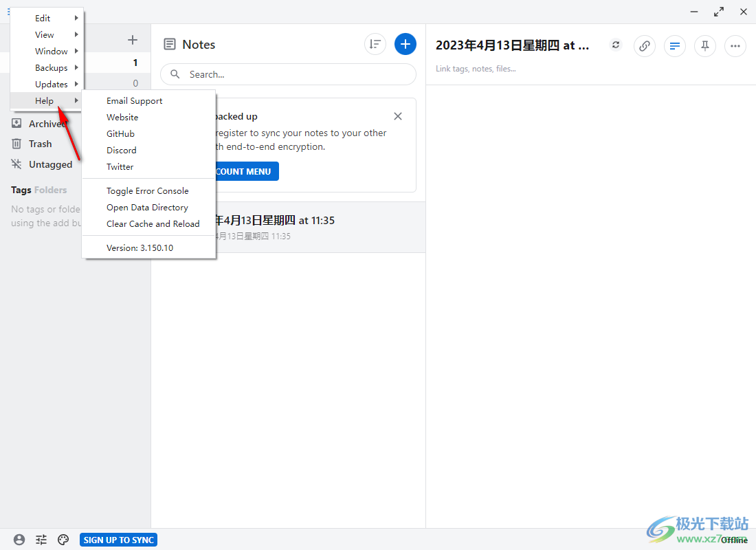
Task: Open preferences sliders icon in footer
Action: [41, 540]
